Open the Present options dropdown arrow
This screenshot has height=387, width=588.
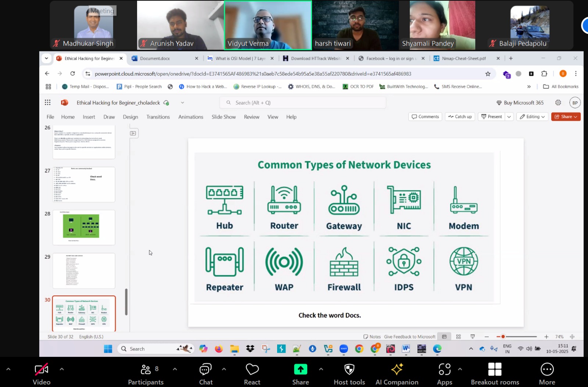(x=509, y=117)
